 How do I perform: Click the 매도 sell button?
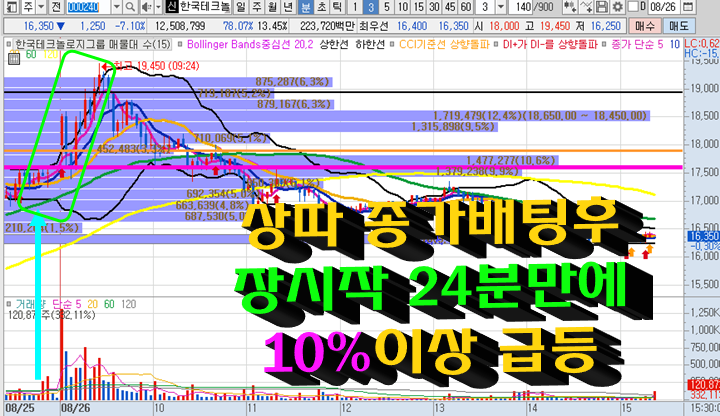pos(679,26)
